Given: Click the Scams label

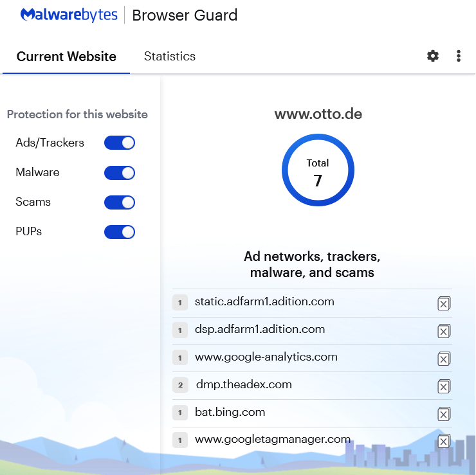Looking at the screenshot, I should pos(33,202).
